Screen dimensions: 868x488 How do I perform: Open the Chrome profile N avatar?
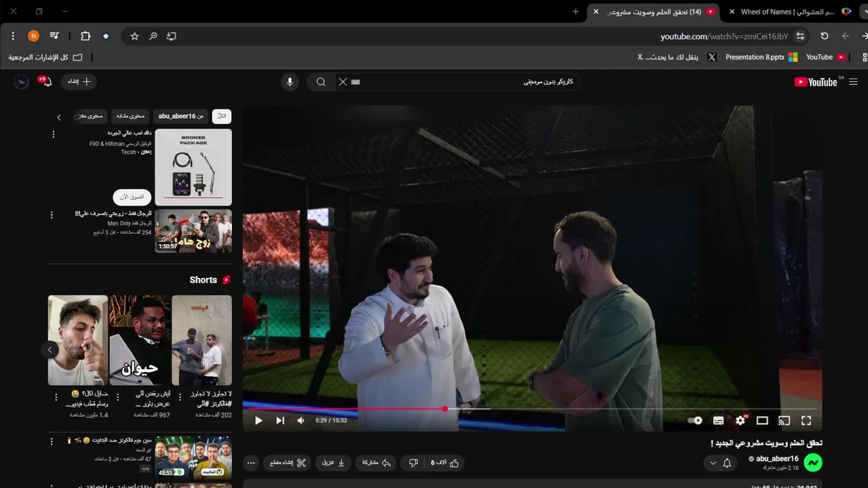pos(33,36)
